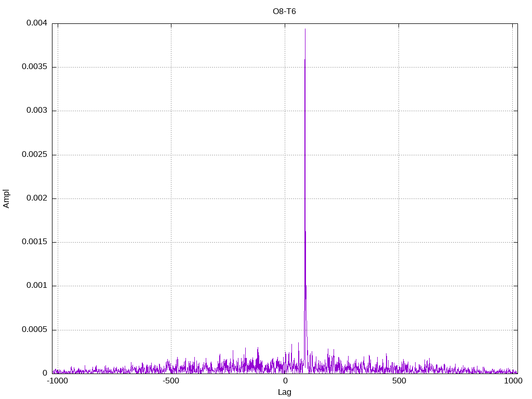The image size is (532, 399).
Task: Click the 1000 x-axis tick label
Action: 512,381
